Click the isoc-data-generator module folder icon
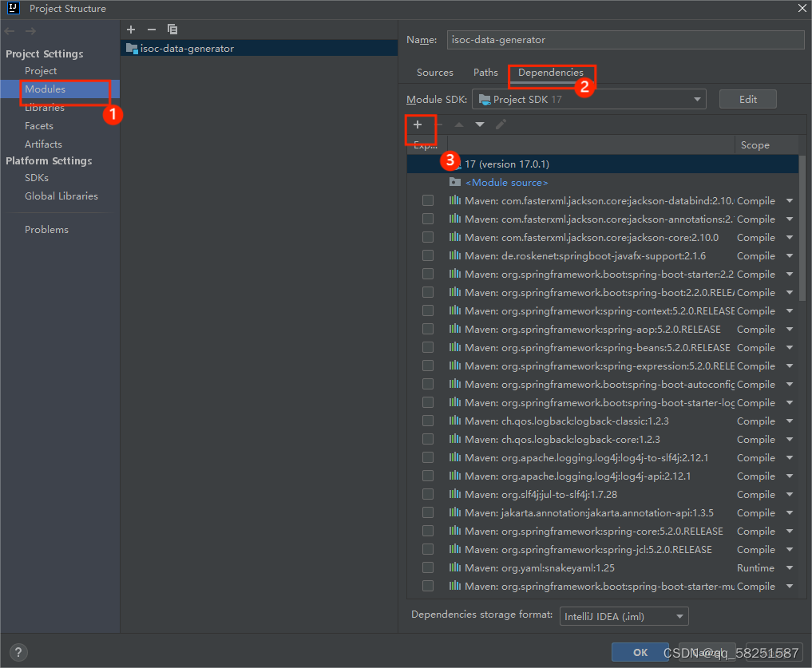The height and width of the screenshot is (668, 812). pos(132,49)
